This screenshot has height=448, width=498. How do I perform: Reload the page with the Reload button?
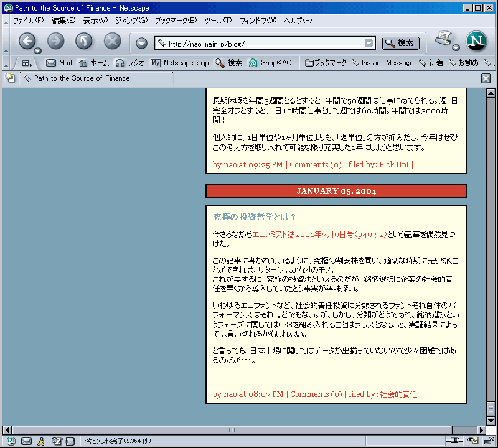(84, 40)
